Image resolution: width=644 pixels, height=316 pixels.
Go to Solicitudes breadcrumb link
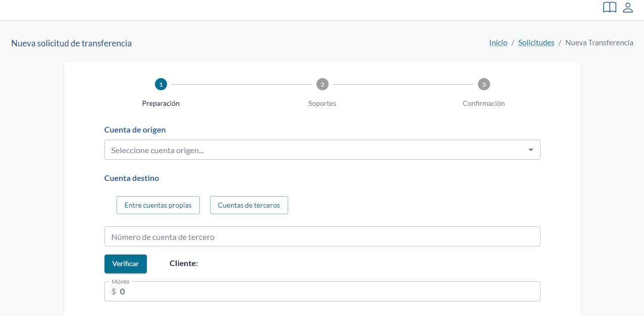point(536,43)
